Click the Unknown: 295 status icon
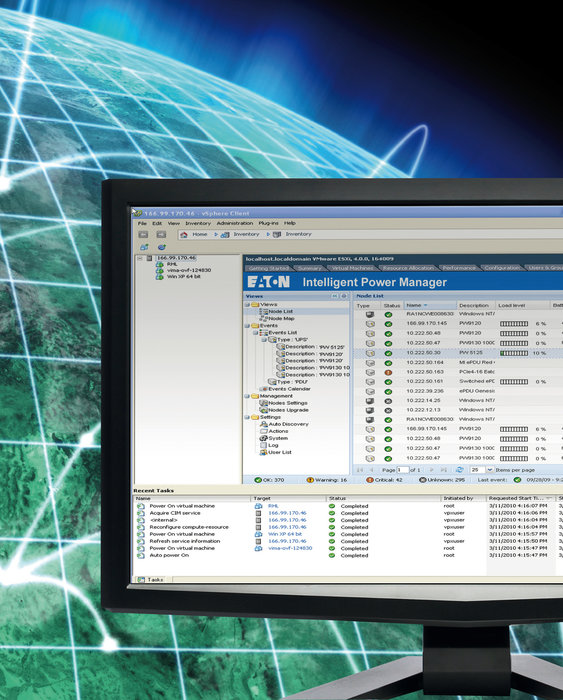The image size is (563, 700). tap(422, 480)
